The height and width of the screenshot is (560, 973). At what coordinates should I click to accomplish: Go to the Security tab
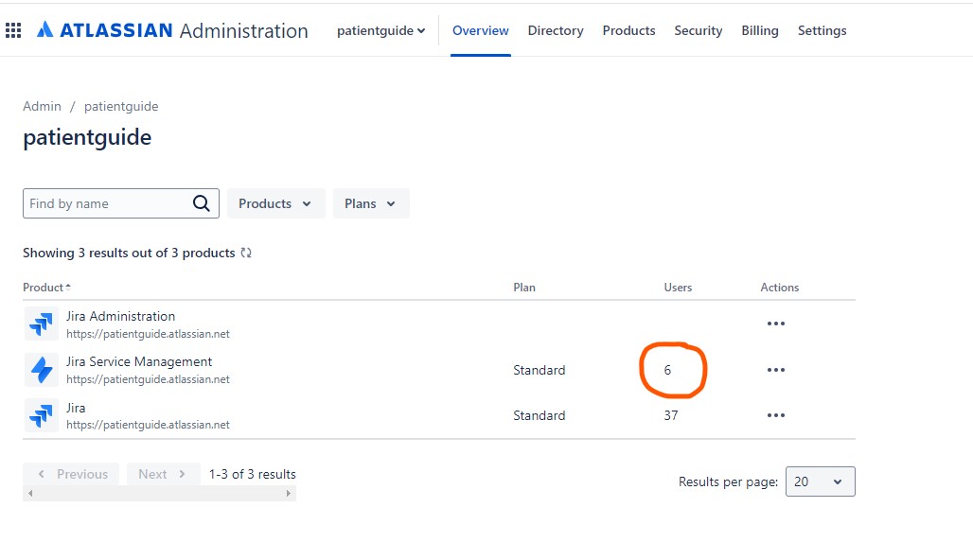tap(699, 30)
